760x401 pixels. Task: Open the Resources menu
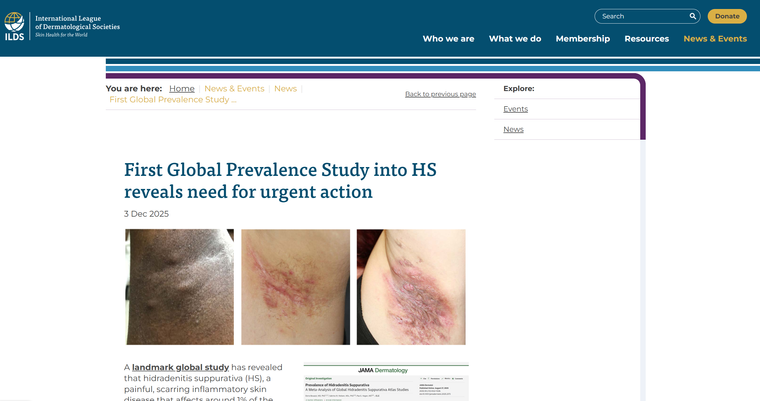coord(647,39)
